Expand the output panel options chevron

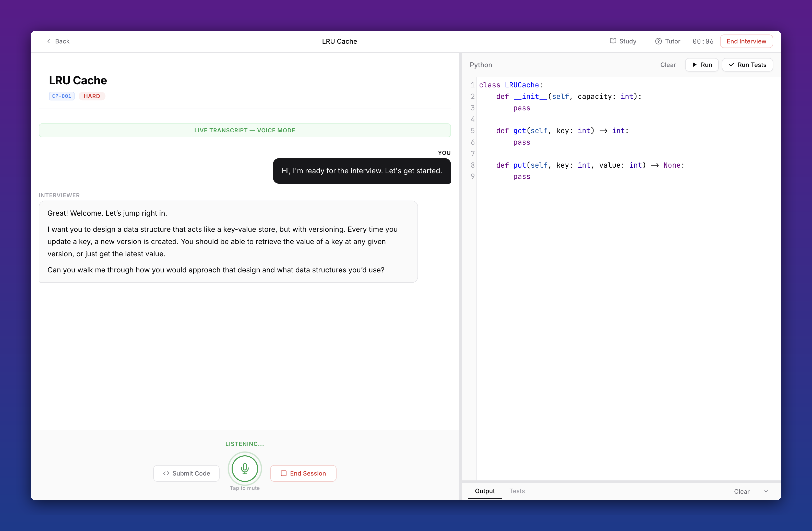(766, 491)
